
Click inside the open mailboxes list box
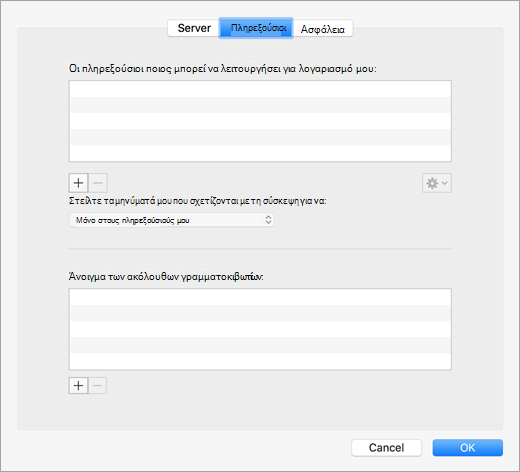coord(260,329)
